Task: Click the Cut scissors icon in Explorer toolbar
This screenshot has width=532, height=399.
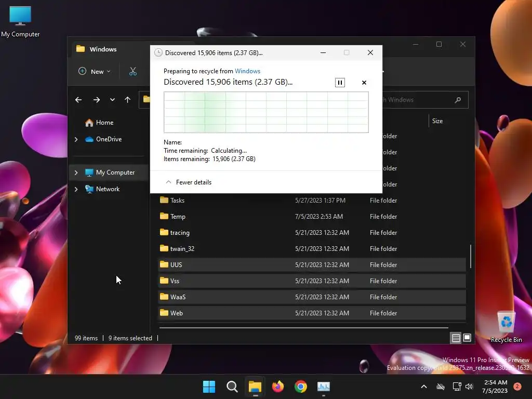Action: (x=133, y=71)
